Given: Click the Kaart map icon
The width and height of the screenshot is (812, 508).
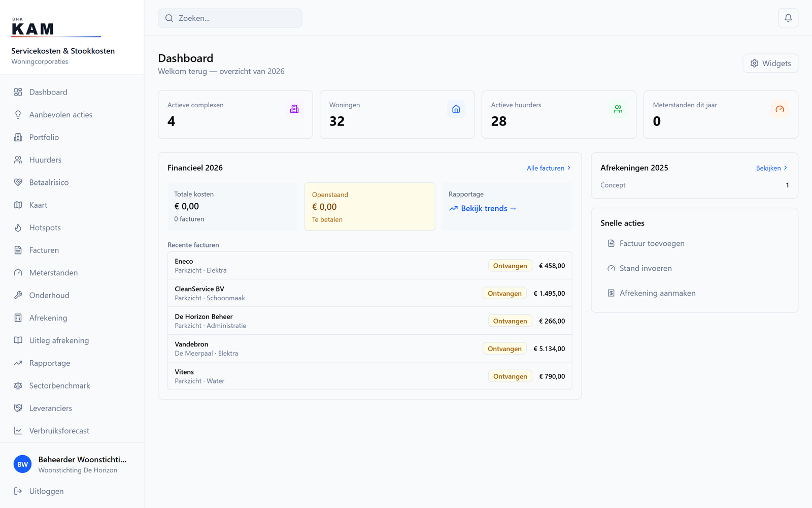Looking at the screenshot, I should [18, 205].
